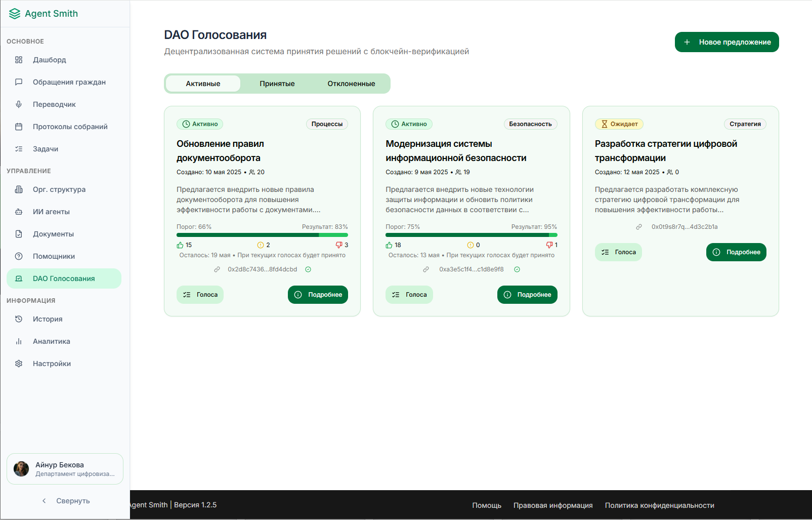Click the thumbs-up icon on document rules card
The image size is (812, 520).
pyautogui.click(x=180, y=245)
